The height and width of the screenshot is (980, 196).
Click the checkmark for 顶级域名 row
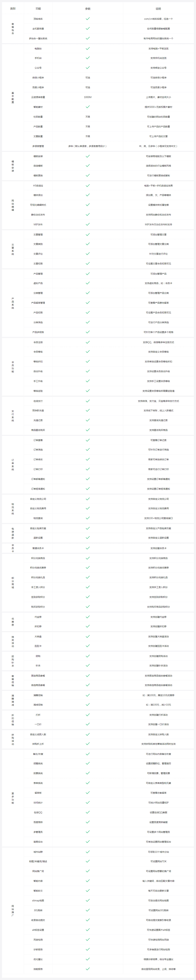[x=88, y=19]
